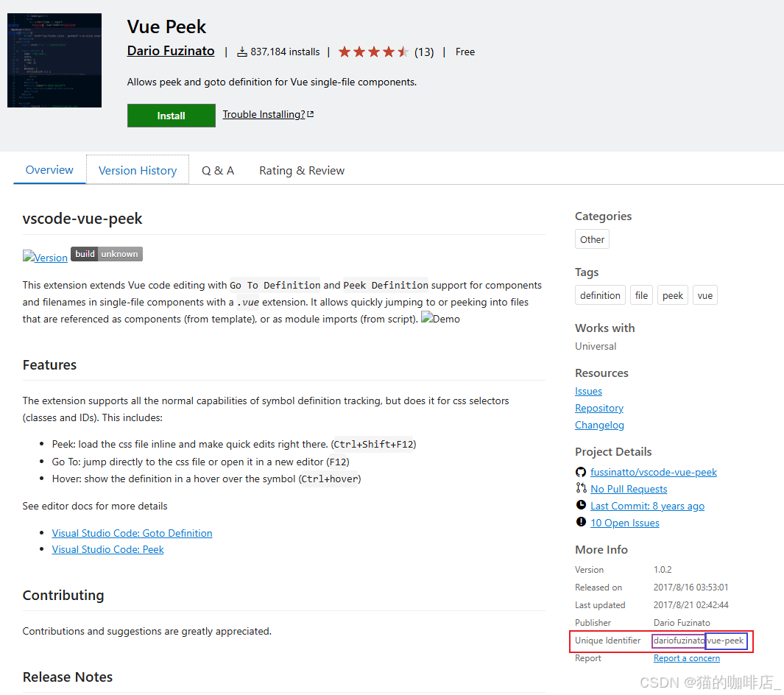Switch to Version History tab
Image resolution: width=784 pixels, height=695 pixels.
(x=138, y=171)
